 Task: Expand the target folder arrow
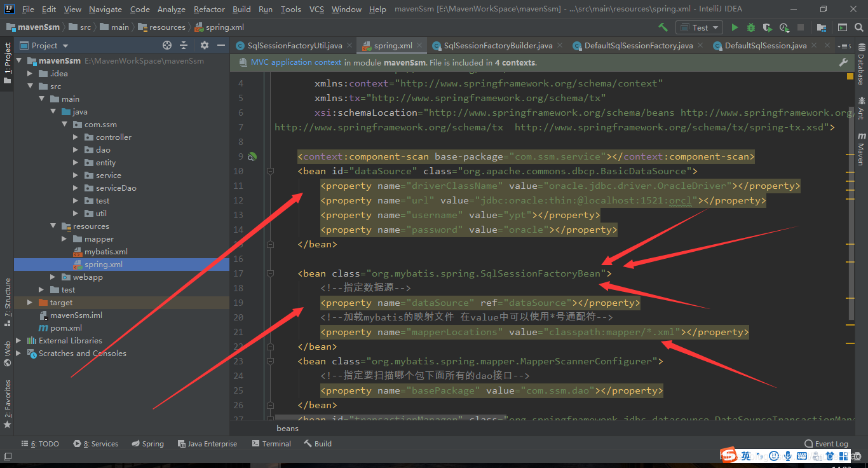click(x=31, y=303)
